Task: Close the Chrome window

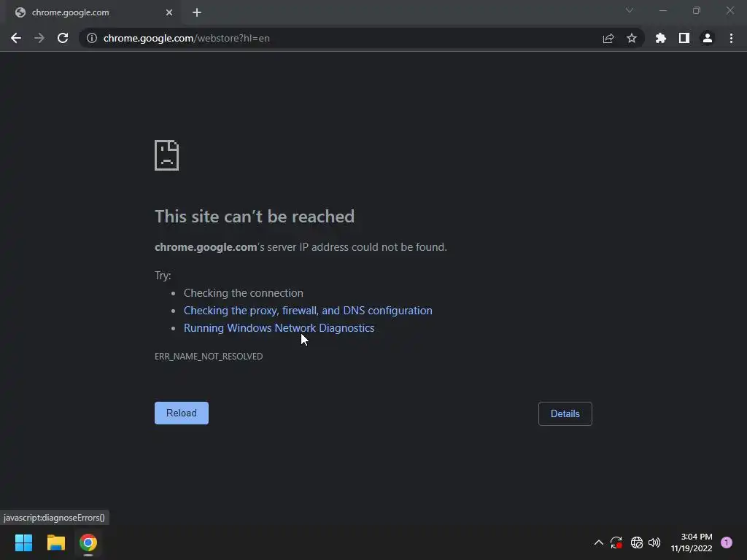Action: (729, 10)
